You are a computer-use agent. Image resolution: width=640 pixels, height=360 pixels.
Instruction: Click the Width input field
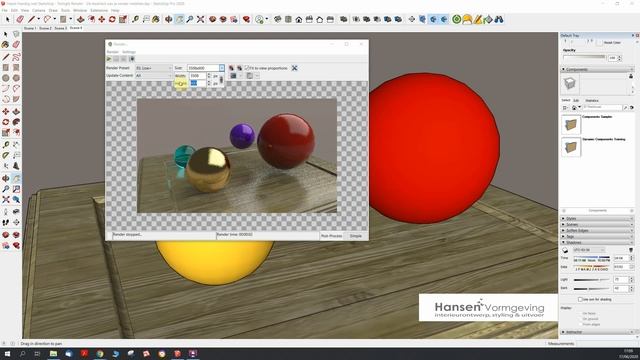(x=198, y=76)
